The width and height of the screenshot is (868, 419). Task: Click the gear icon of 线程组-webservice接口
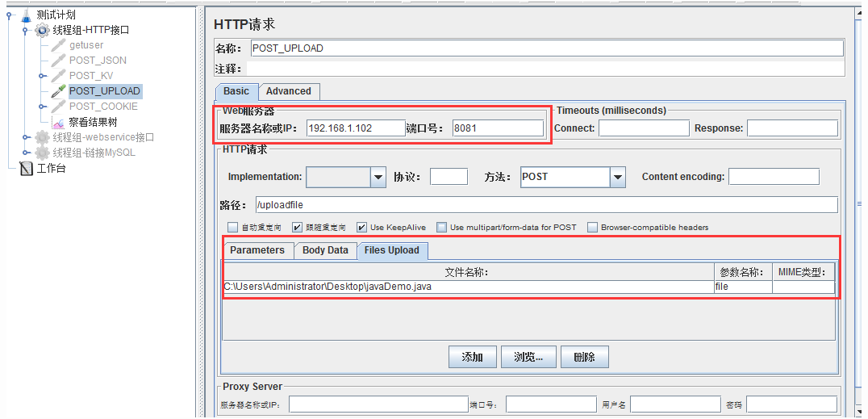[42, 137]
